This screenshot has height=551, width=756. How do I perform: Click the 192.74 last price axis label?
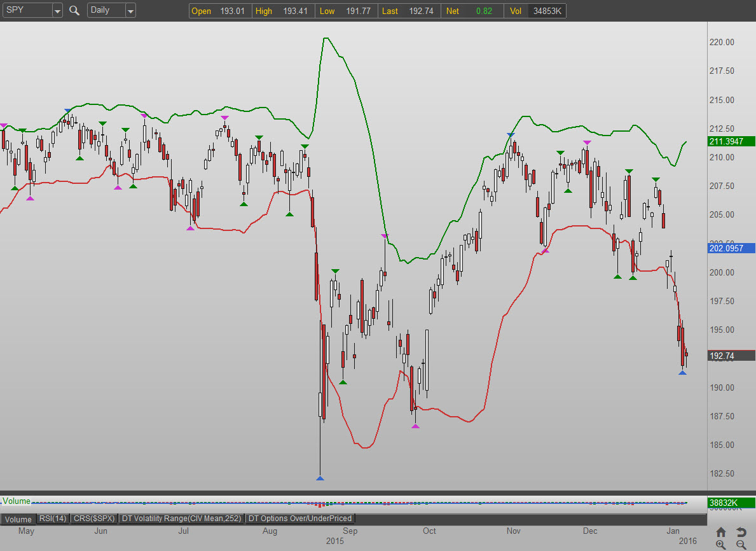731,356
